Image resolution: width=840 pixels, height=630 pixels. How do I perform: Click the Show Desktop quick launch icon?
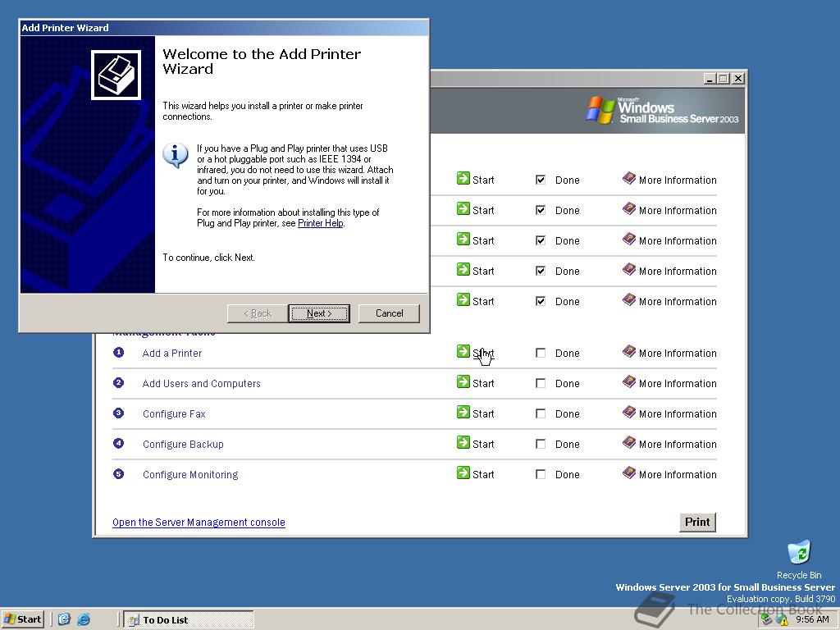click(x=64, y=619)
